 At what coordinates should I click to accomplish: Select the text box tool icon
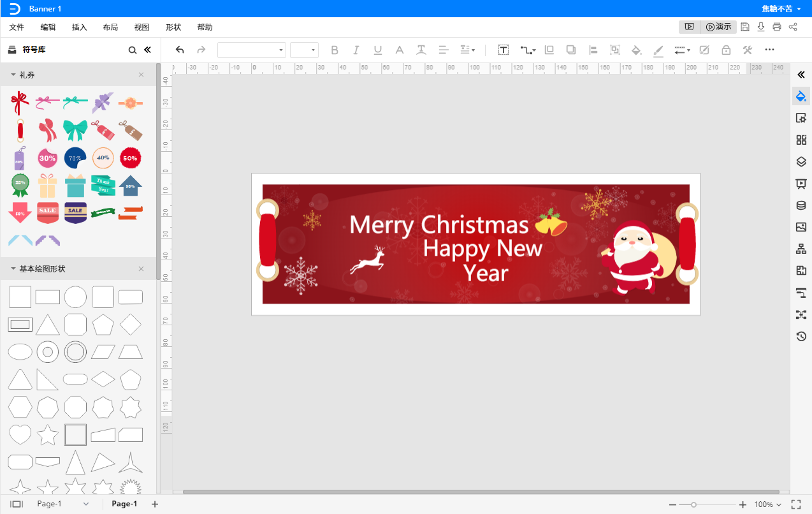point(504,50)
